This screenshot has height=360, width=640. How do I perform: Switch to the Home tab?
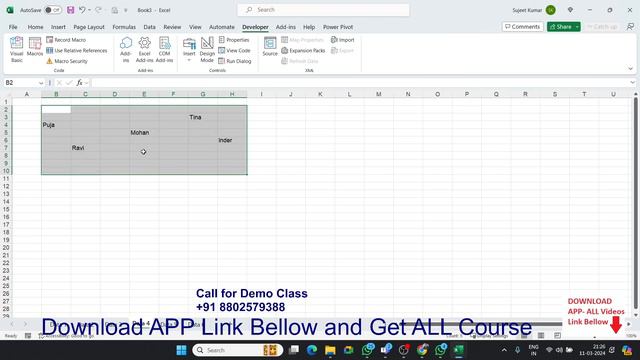36,27
